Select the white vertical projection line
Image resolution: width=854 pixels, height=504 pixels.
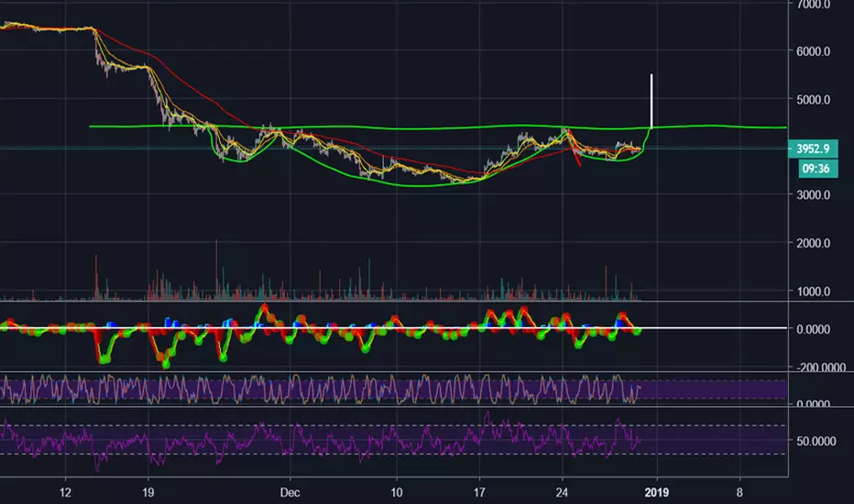click(651, 101)
